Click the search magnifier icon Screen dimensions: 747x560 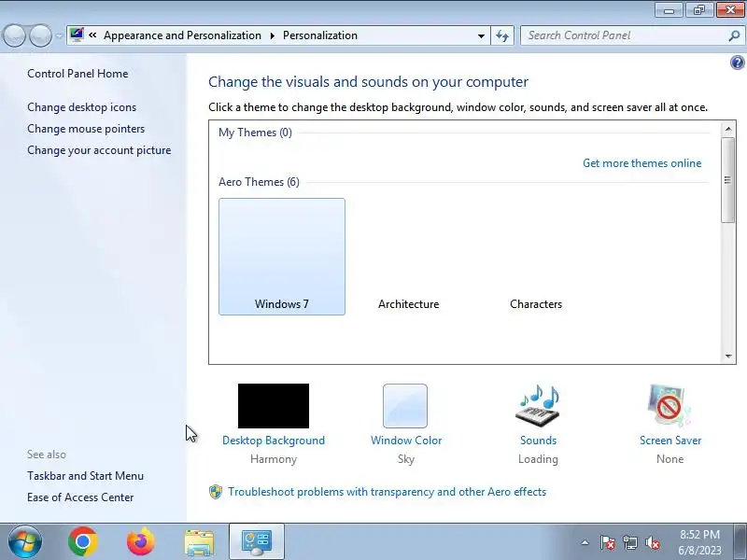point(734,35)
